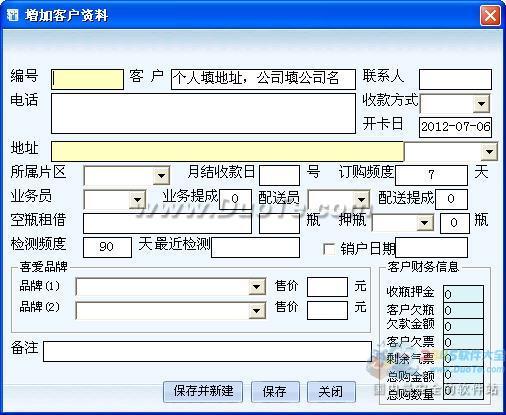Close the 增加客户资料 dialog
Image resolution: width=506 pixels, height=415 pixels.
pyautogui.click(x=490, y=16)
